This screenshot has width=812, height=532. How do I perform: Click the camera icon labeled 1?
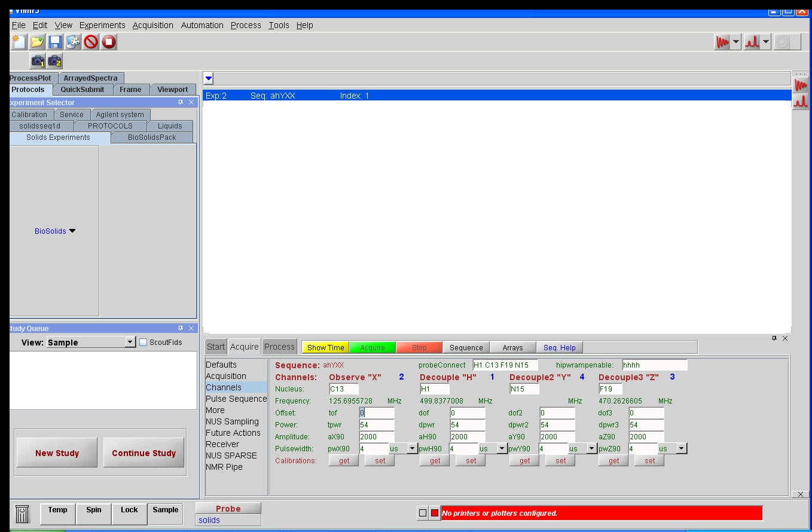click(x=38, y=61)
